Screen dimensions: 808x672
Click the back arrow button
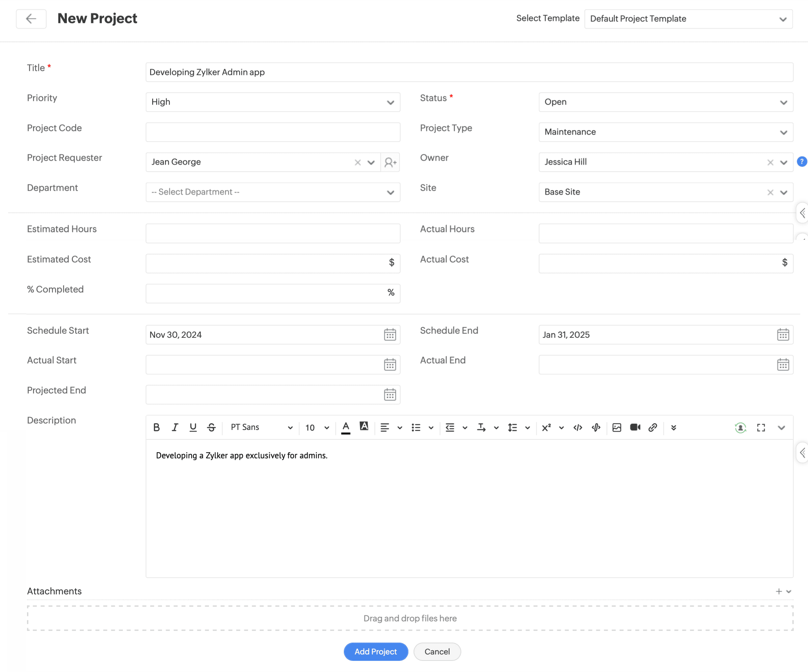click(31, 19)
